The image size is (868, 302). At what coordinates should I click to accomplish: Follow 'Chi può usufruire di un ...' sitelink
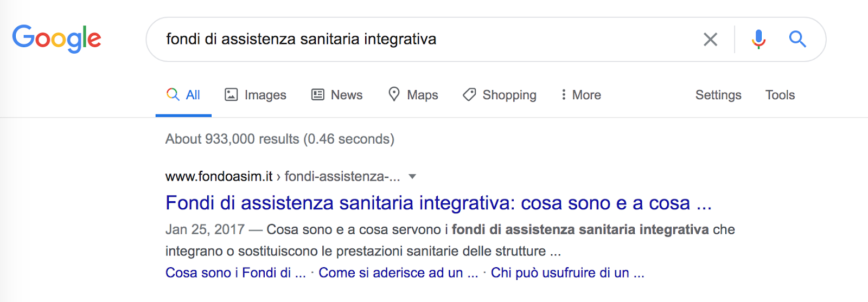click(x=567, y=273)
